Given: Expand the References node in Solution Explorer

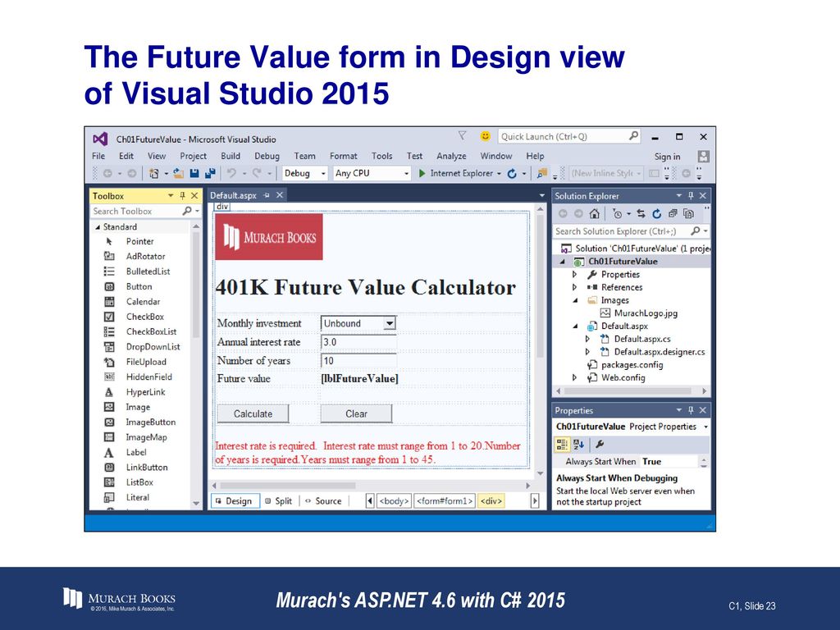Looking at the screenshot, I should [x=575, y=287].
